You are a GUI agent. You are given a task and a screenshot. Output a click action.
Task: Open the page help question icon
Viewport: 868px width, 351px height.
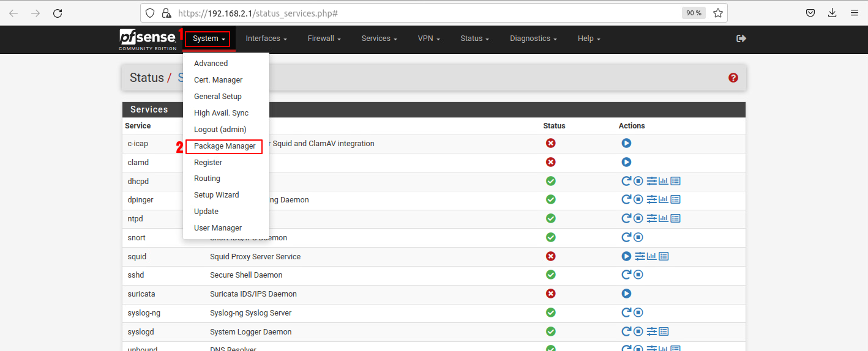tap(733, 78)
